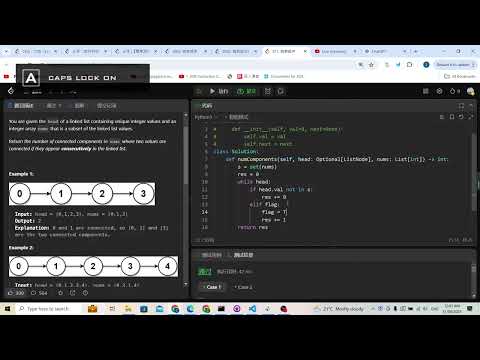Screen dimensions: 480x360
Task: Open the layout manager grid icon
Action: tap(426, 91)
